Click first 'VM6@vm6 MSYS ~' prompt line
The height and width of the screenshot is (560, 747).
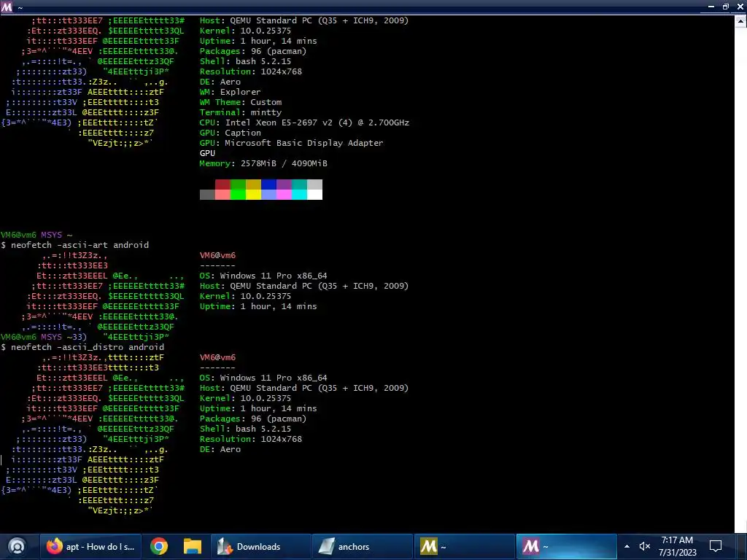[x=36, y=235]
